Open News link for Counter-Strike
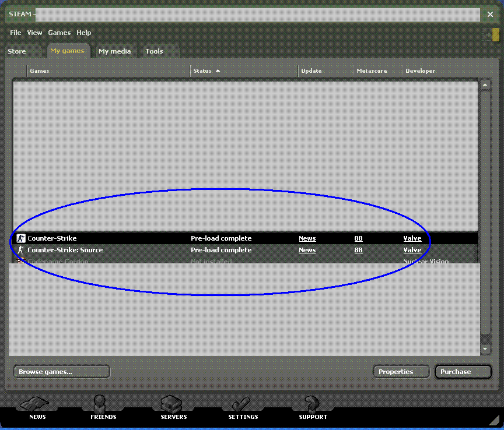Viewport: 504px width, 430px height. (307, 238)
